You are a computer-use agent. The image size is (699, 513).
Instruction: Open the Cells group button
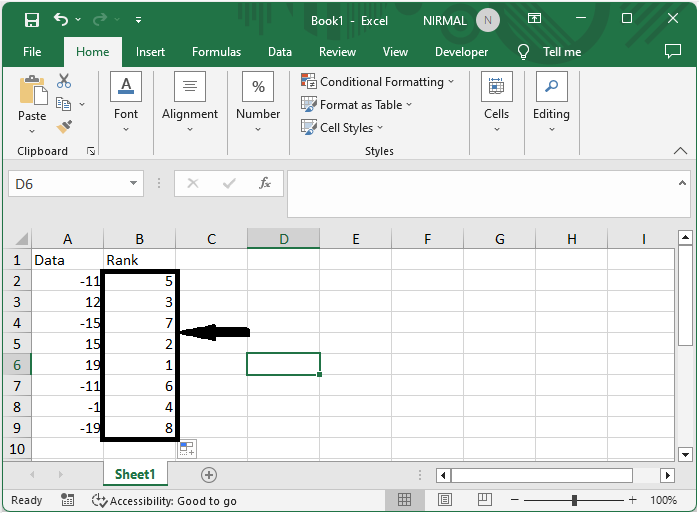point(497,103)
